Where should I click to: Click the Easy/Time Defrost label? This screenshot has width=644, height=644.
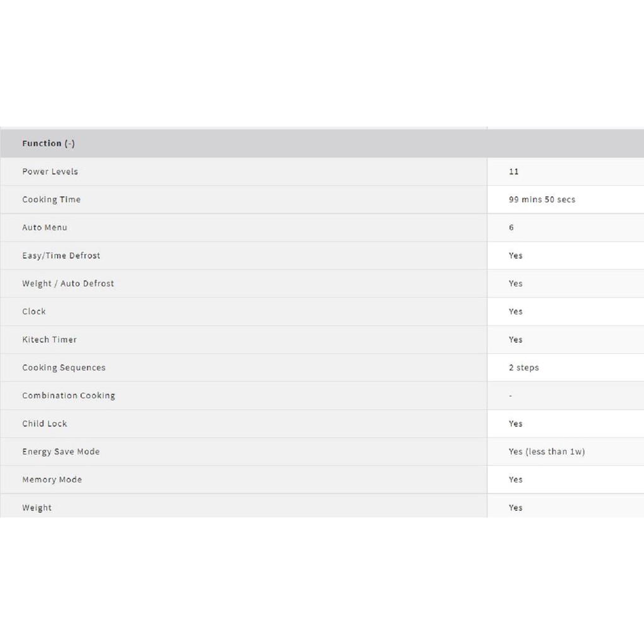61,255
